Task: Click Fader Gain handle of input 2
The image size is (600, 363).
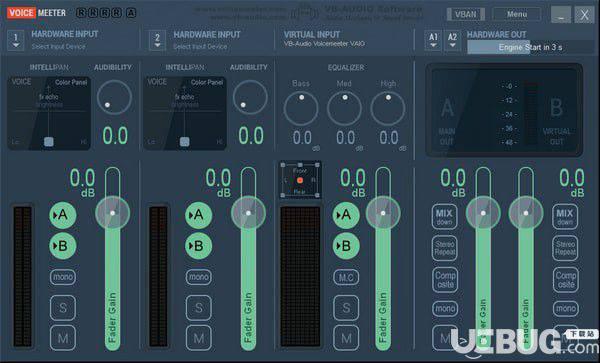Action: (248, 213)
